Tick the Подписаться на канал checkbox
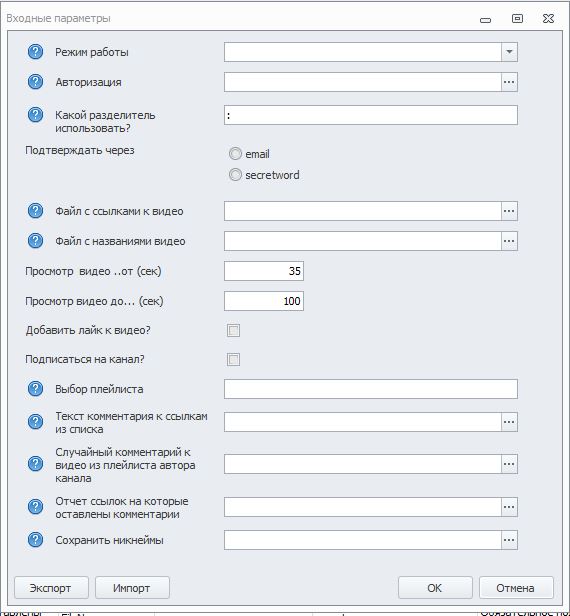This screenshot has width=570, height=616. (233, 359)
